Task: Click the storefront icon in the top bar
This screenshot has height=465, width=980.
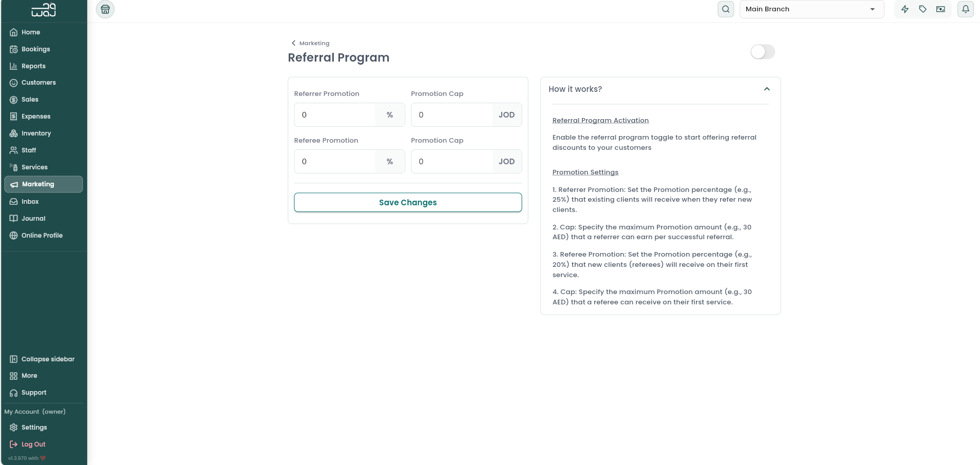Action: point(105,9)
